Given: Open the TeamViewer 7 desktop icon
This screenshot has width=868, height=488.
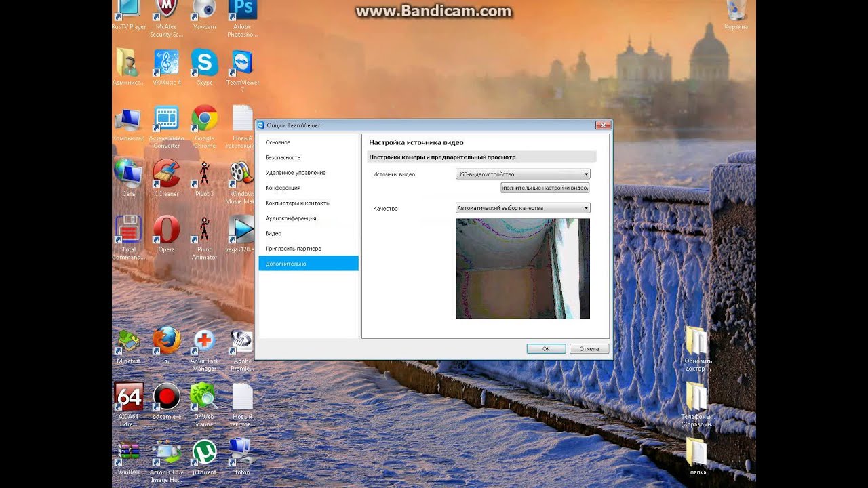Looking at the screenshot, I should 242,70.
